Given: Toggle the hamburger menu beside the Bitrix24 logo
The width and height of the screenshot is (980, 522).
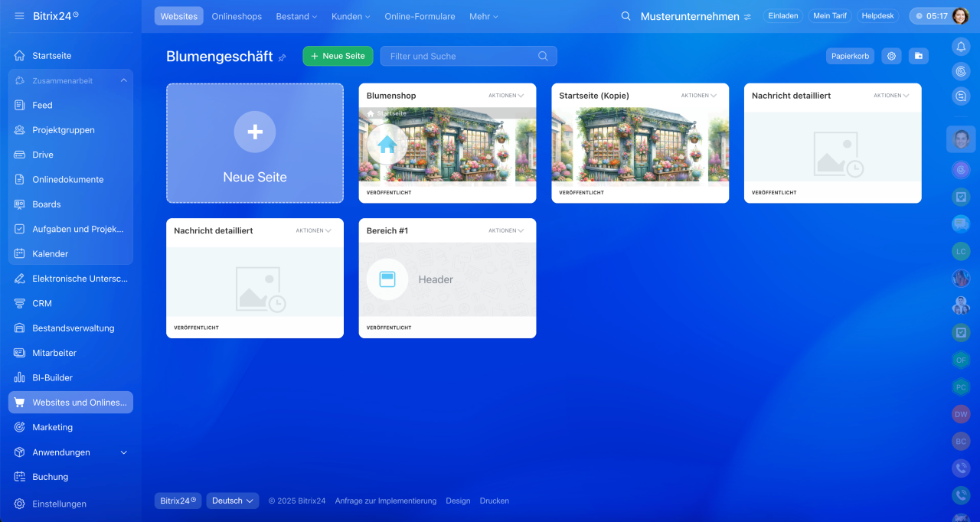Looking at the screenshot, I should point(19,15).
